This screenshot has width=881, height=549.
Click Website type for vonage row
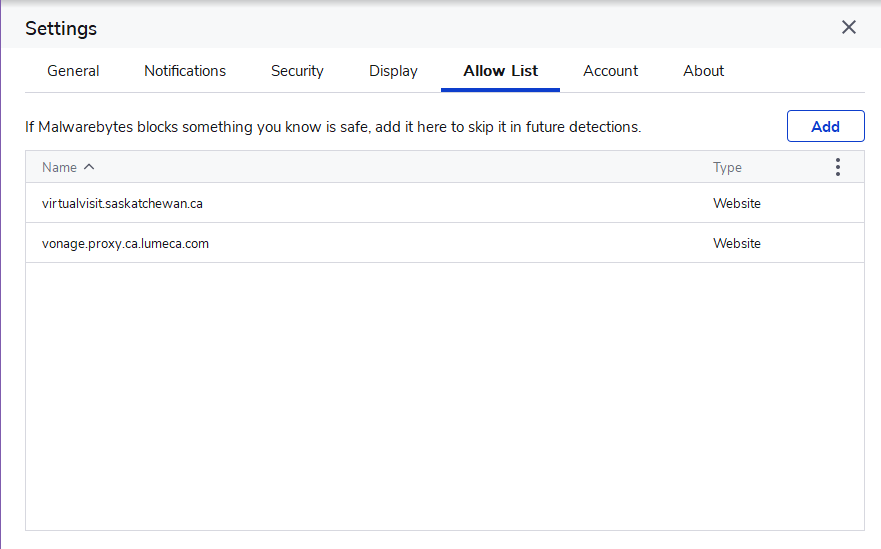[x=736, y=244]
